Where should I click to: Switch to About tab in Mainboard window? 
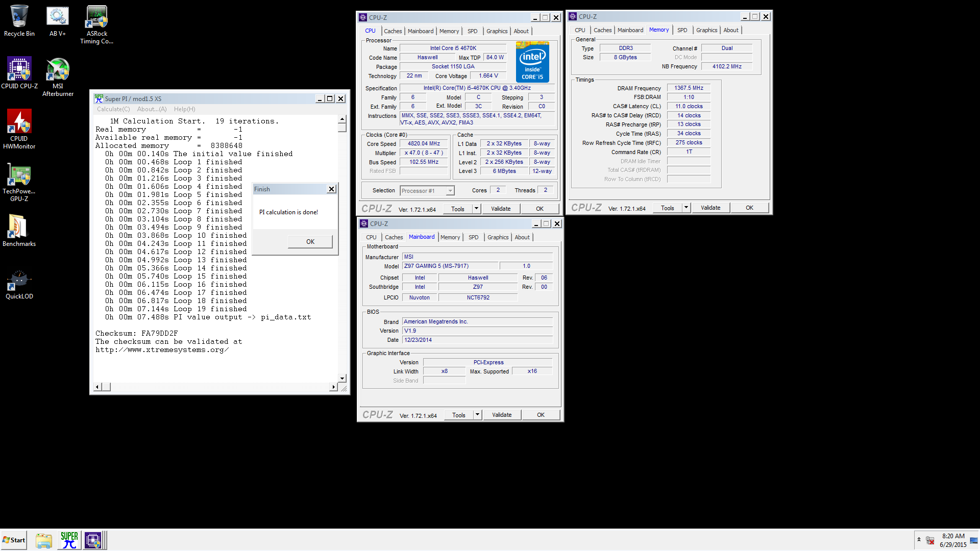click(522, 237)
